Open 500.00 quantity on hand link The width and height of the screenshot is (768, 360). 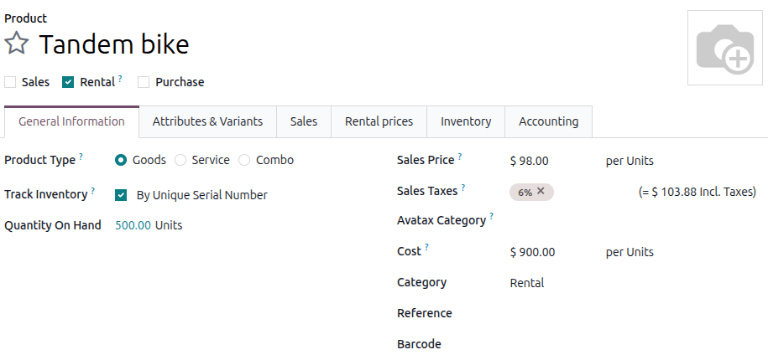click(133, 226)
